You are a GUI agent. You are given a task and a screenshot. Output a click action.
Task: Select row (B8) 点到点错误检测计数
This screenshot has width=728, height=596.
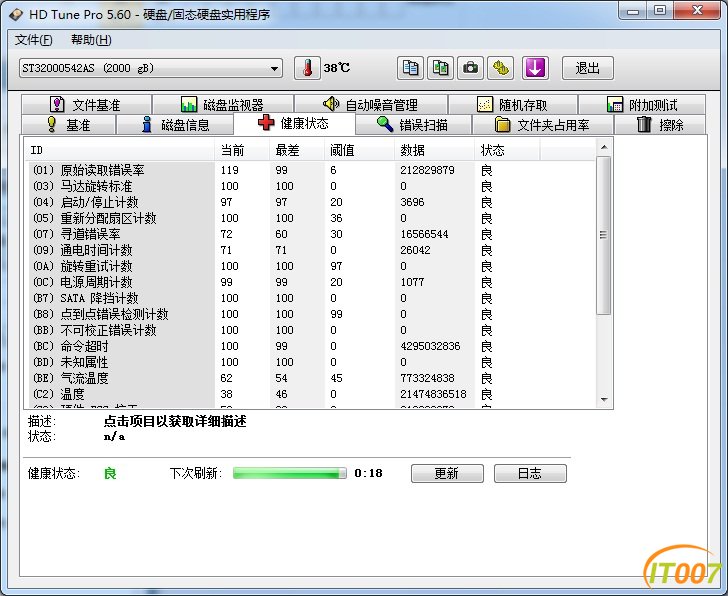[311, 314]
